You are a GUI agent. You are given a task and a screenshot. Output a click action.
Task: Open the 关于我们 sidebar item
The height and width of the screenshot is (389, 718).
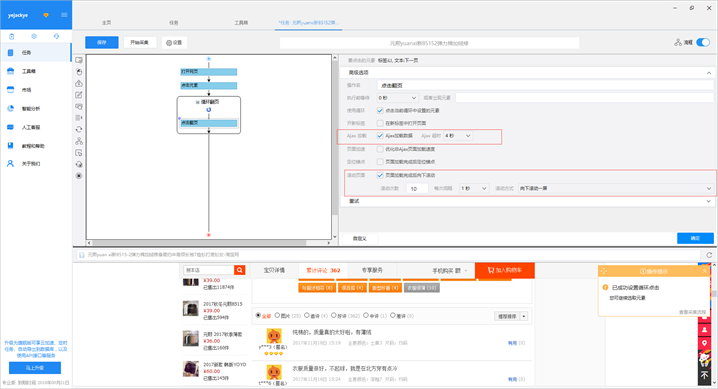tap(36, 163)
